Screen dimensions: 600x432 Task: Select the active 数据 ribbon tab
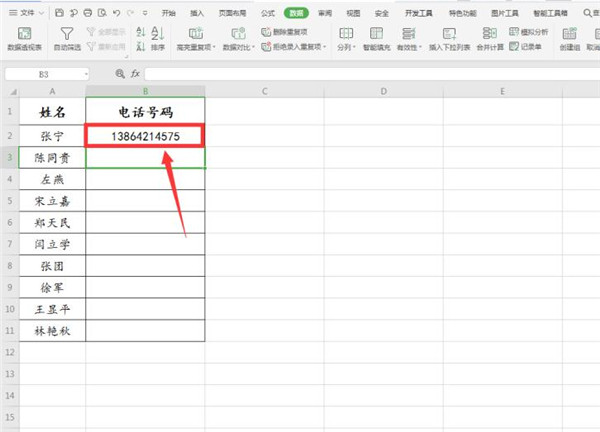(296, 13)
